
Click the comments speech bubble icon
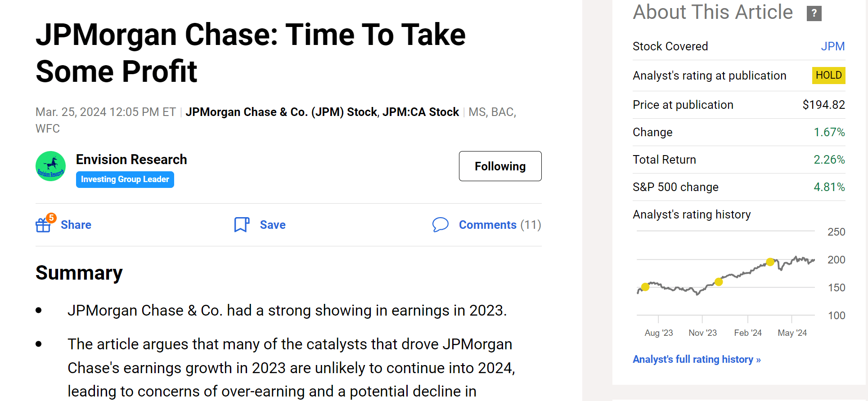point(440,224)
